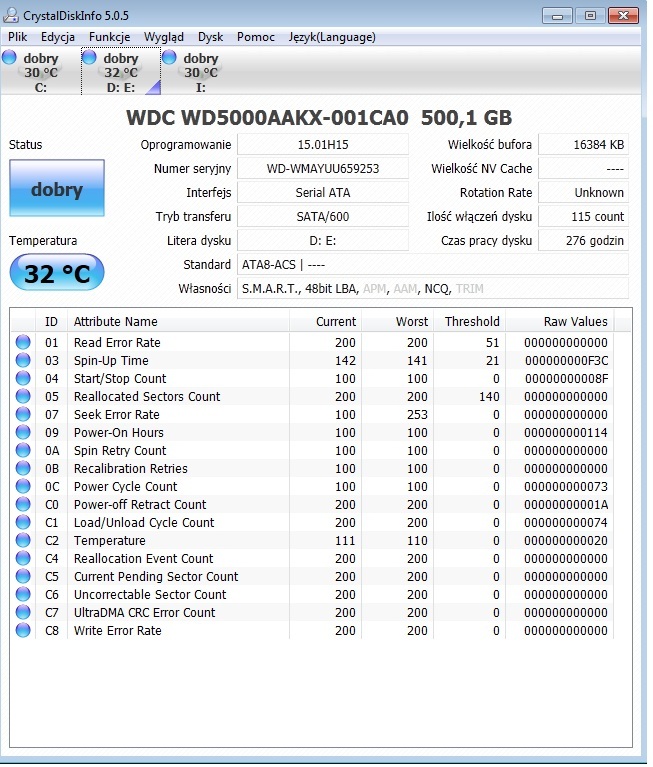
Task: Click the serial number field WD-WMAYUU659253
Action: (323, 169)
